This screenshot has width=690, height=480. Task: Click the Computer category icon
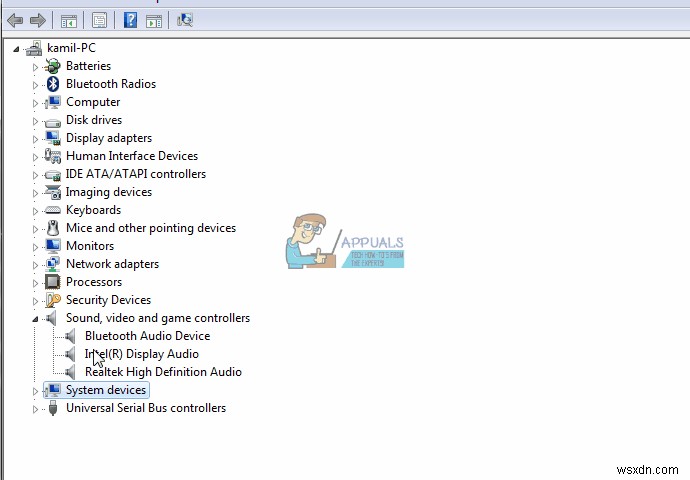point(53,102)
